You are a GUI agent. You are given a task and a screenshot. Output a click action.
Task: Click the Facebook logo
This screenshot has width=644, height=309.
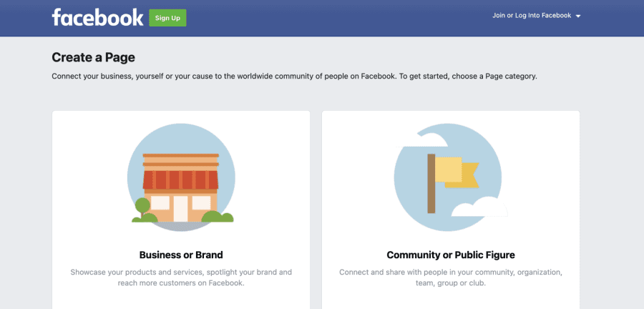tap(97, 17)
